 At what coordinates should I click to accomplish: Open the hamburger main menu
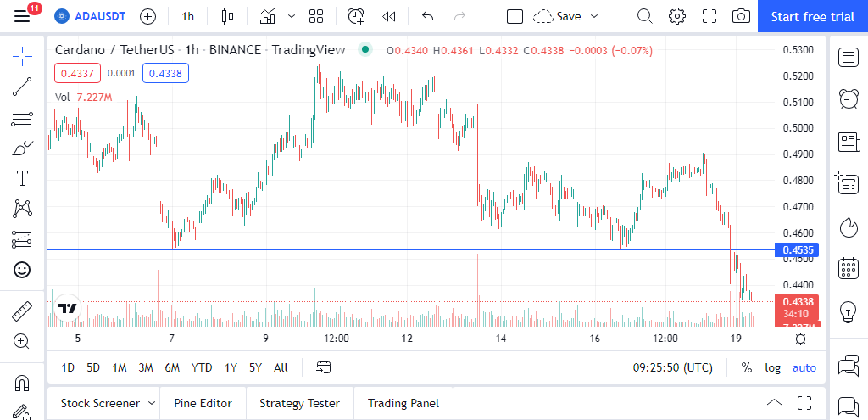click(x=22, y=16)
